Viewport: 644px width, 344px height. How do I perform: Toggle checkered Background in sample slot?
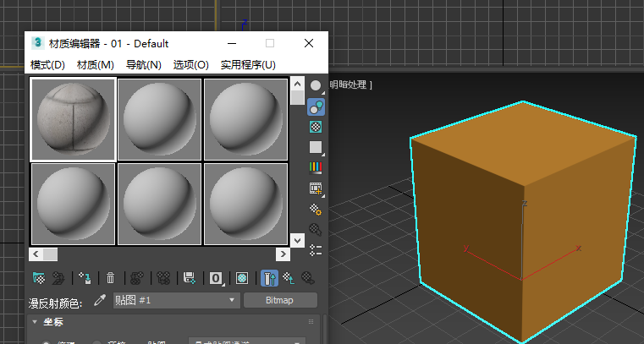point(316,127)
